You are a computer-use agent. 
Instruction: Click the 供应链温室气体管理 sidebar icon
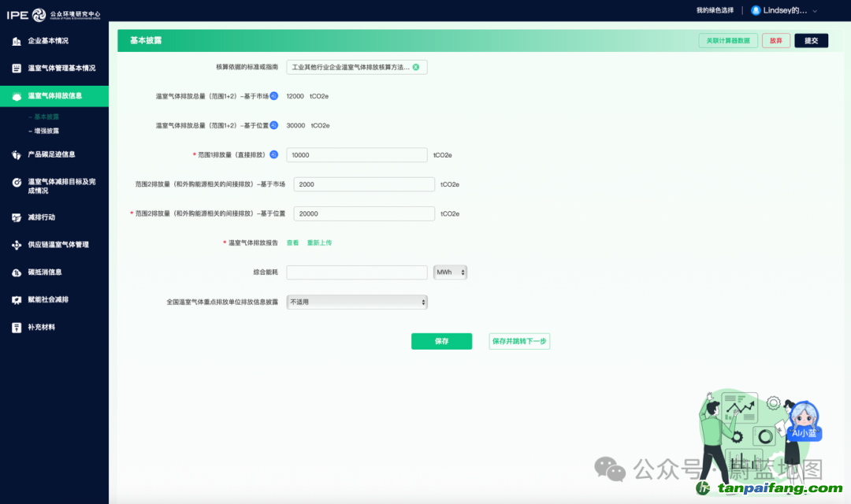[17, 245]
